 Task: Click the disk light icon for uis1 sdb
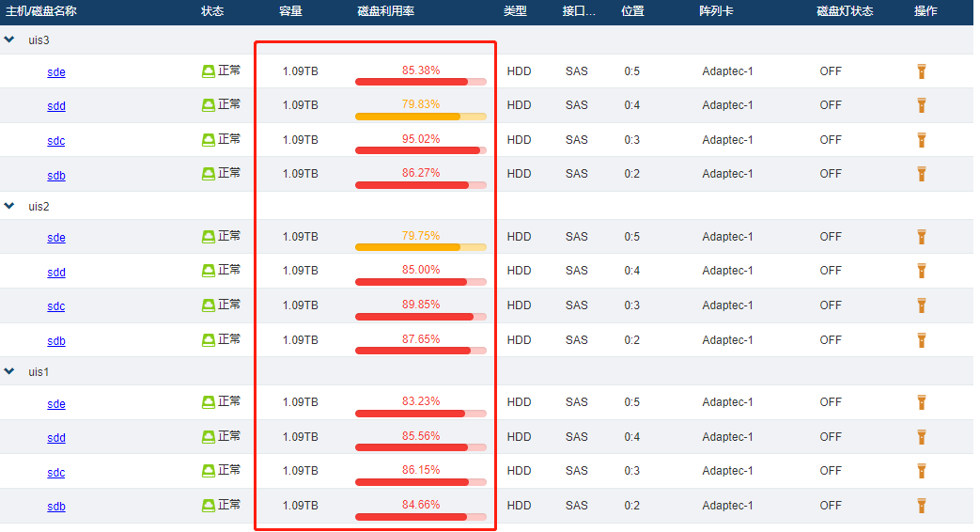pyautogui.click(x=922, y=506)
